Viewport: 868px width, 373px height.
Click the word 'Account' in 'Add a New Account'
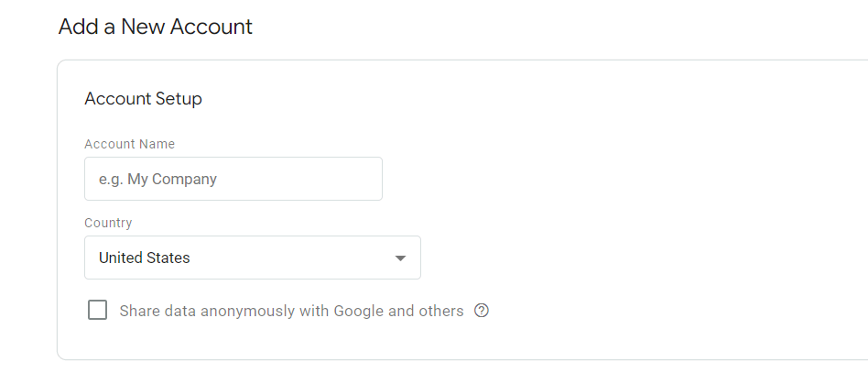tap(213, 27)
